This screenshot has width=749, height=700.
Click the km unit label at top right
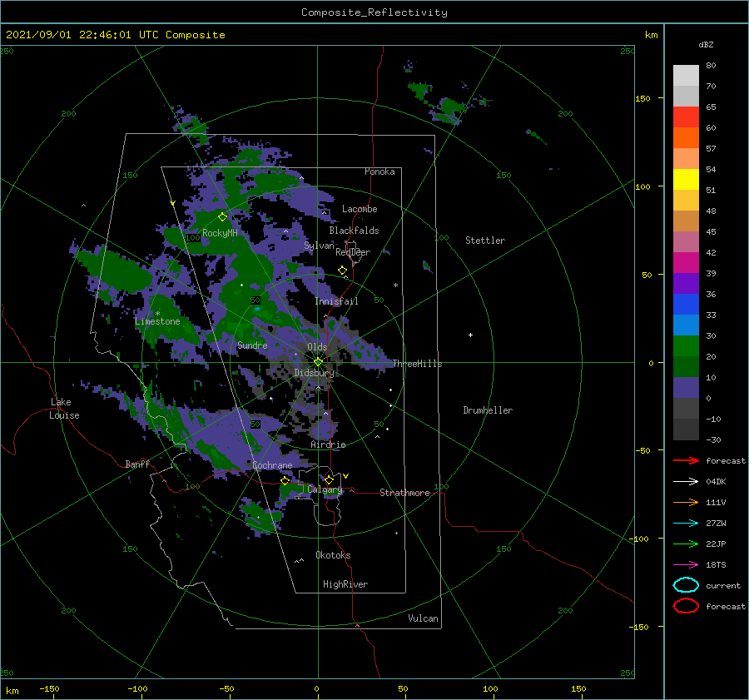tap(651, 35)
